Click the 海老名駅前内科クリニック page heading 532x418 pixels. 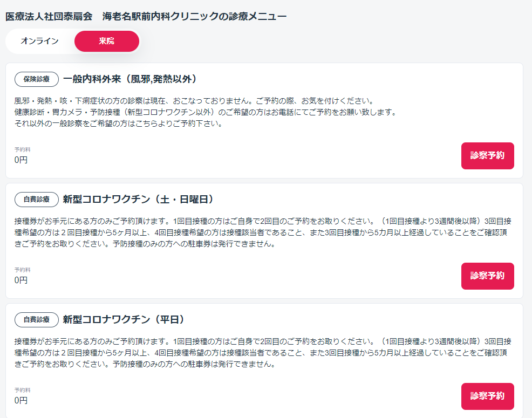click(146, 16)
